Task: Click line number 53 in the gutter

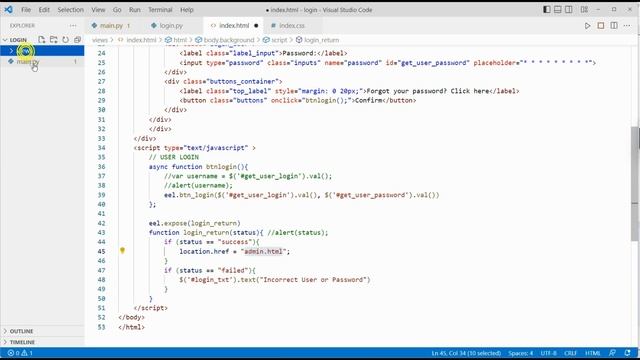Action: pyautogui.click(x=101, y=327)
